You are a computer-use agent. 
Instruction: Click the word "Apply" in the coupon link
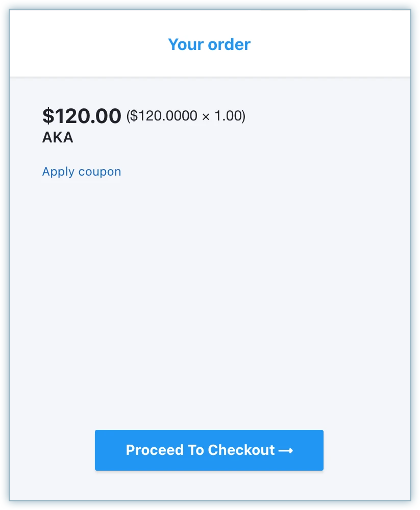pos(59,172)
